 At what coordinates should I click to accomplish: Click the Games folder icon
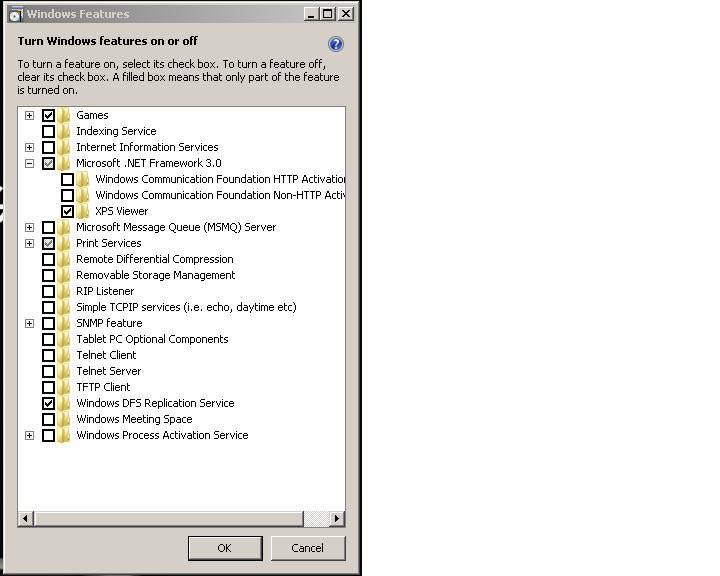coord(64,115)
